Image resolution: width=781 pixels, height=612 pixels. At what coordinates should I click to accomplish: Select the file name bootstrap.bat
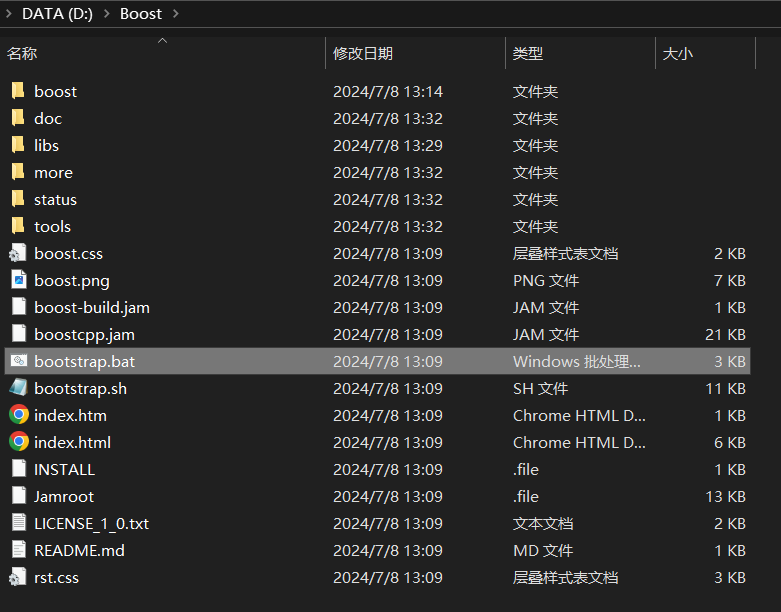84,362
